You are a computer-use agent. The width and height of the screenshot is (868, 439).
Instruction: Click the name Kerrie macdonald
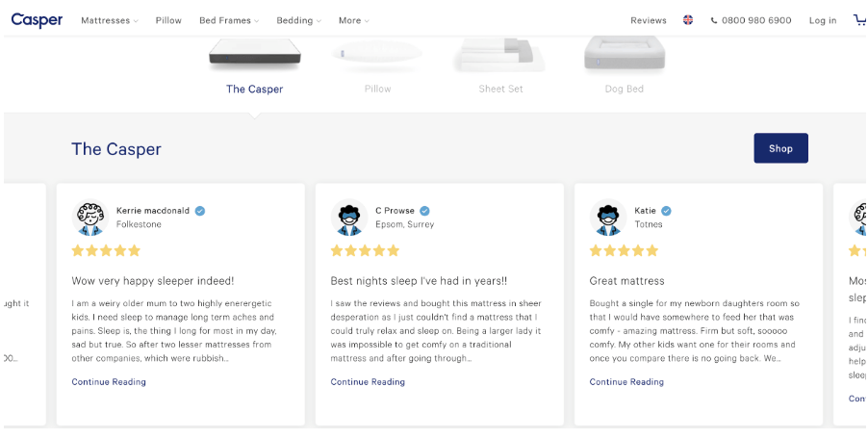coord(153,211)
